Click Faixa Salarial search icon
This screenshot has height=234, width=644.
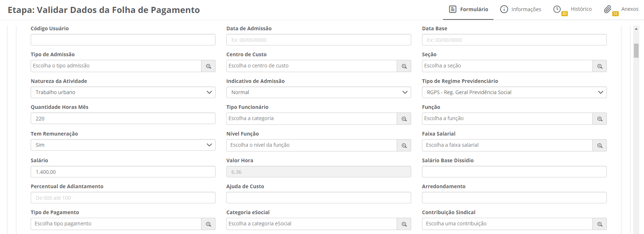(600, 146)
